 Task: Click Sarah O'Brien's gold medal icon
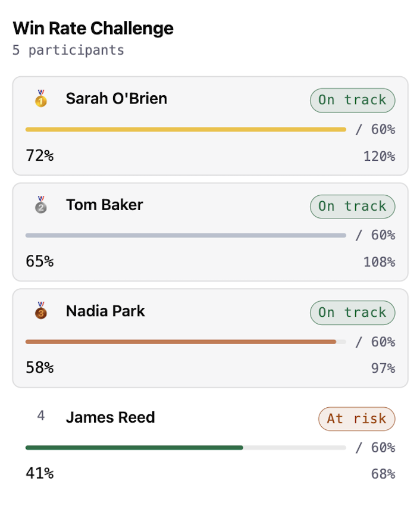(x=40, y=99)
